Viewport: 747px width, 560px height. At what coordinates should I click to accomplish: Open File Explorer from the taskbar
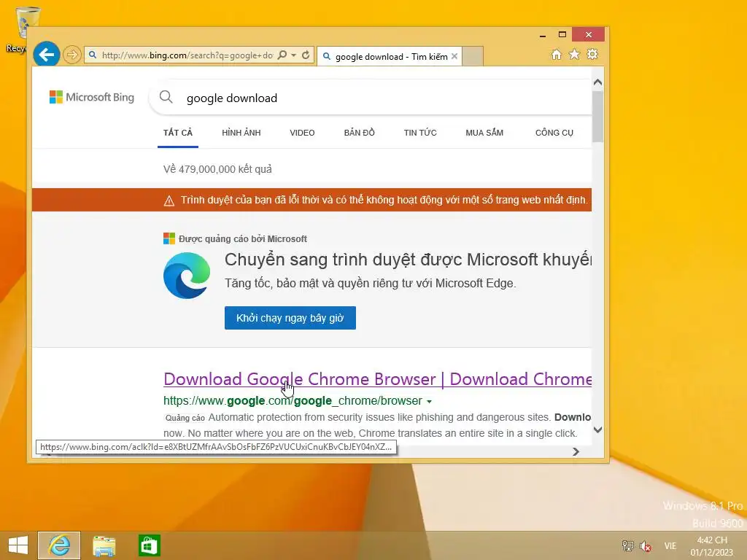point(104,545)
